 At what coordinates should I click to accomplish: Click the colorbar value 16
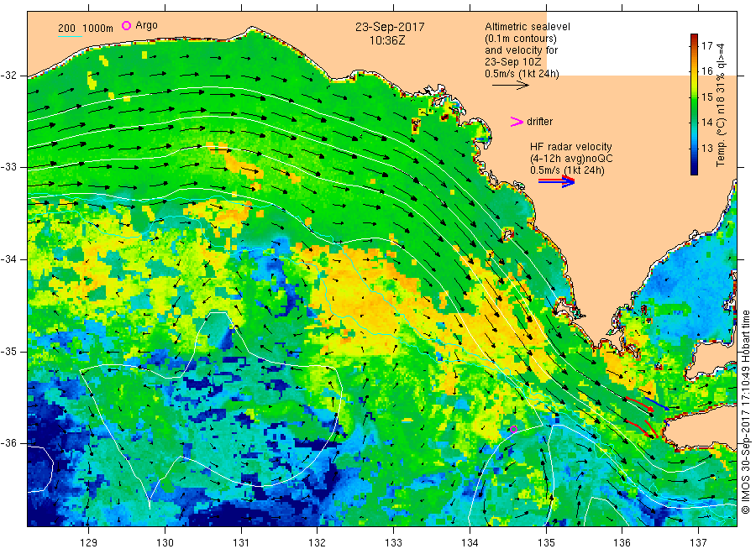[706, 71]
